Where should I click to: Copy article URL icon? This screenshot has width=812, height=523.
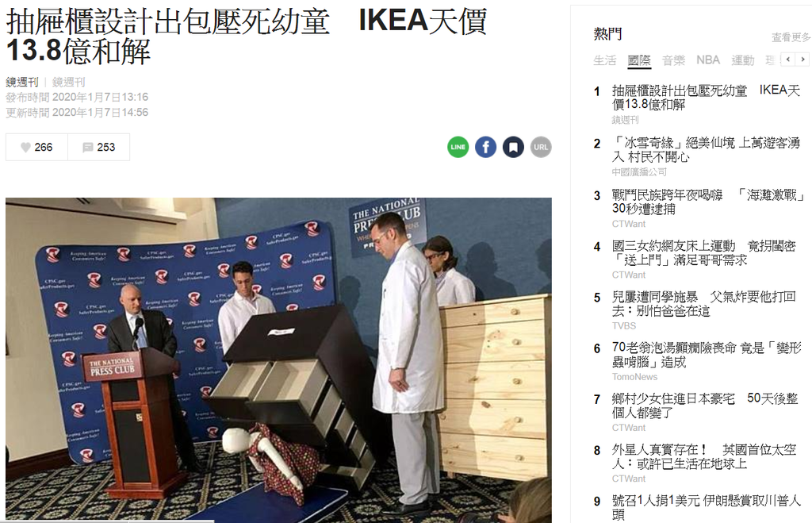541,147
